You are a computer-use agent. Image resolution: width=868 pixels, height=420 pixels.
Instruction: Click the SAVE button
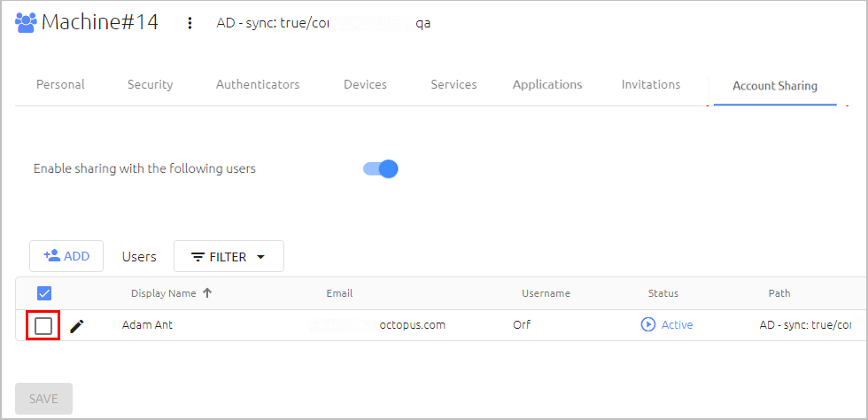(43, 399)
